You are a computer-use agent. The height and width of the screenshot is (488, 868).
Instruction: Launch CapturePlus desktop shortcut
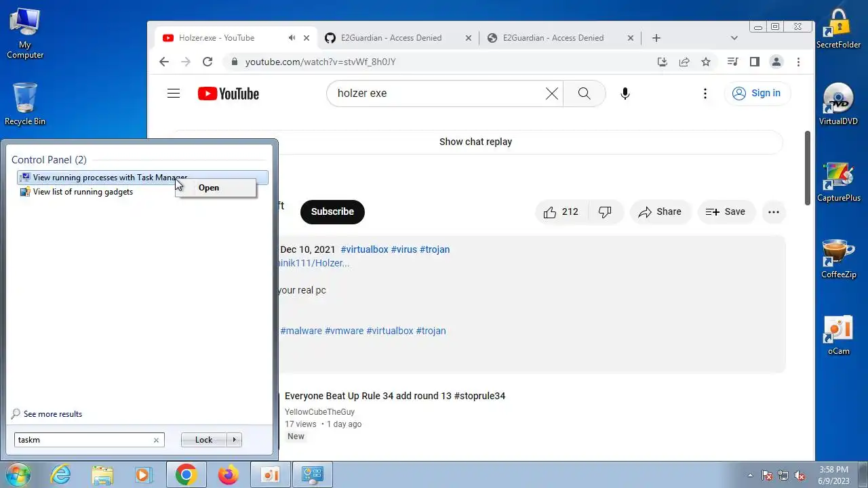coord(838,182)
